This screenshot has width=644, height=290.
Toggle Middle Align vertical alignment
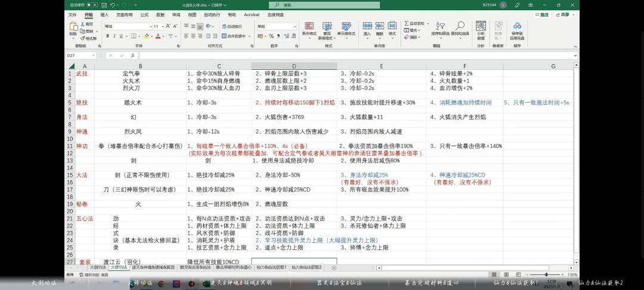(x=193, y=26)
